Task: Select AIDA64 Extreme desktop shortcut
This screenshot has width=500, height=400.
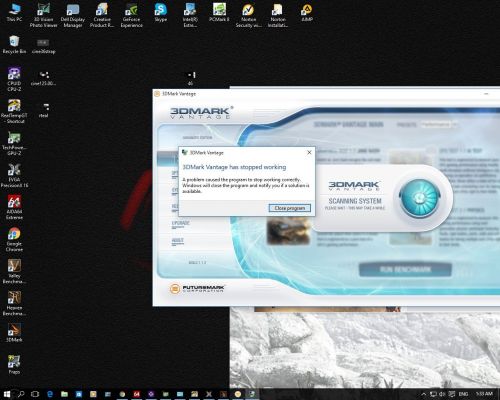Action: 14,207
